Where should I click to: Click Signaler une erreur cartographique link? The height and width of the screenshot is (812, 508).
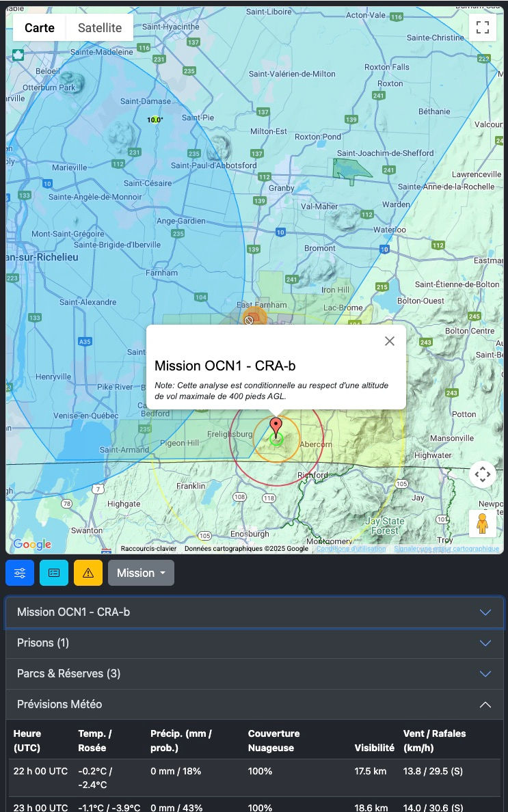(446, 548)
